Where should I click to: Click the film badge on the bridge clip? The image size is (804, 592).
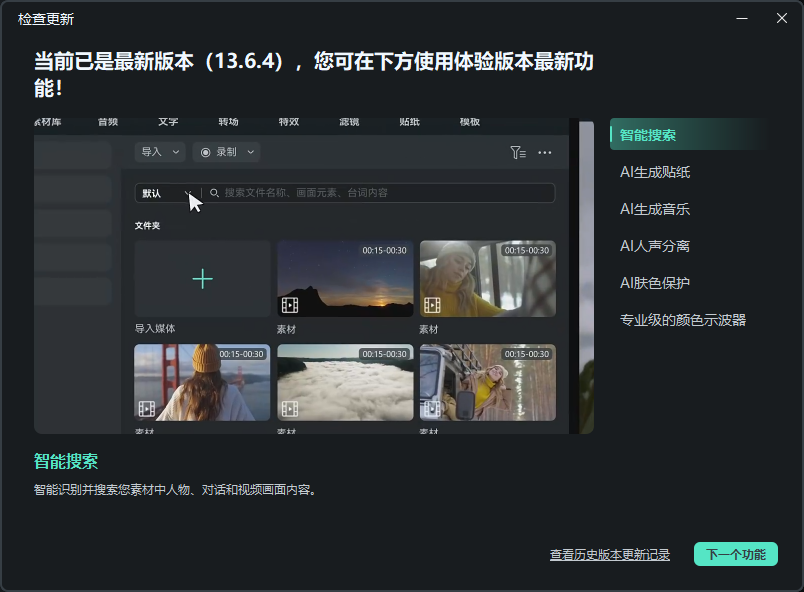coord(149,410)
